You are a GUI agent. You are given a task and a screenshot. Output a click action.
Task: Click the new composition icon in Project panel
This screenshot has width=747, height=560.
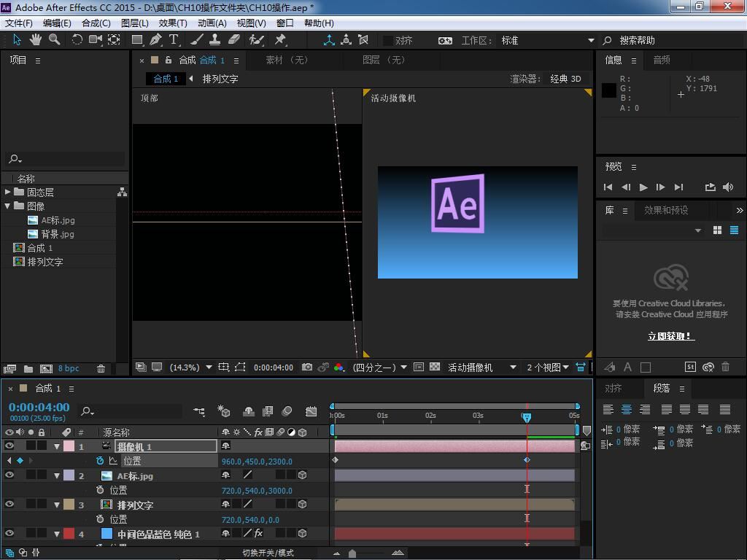tap(46, 368)
